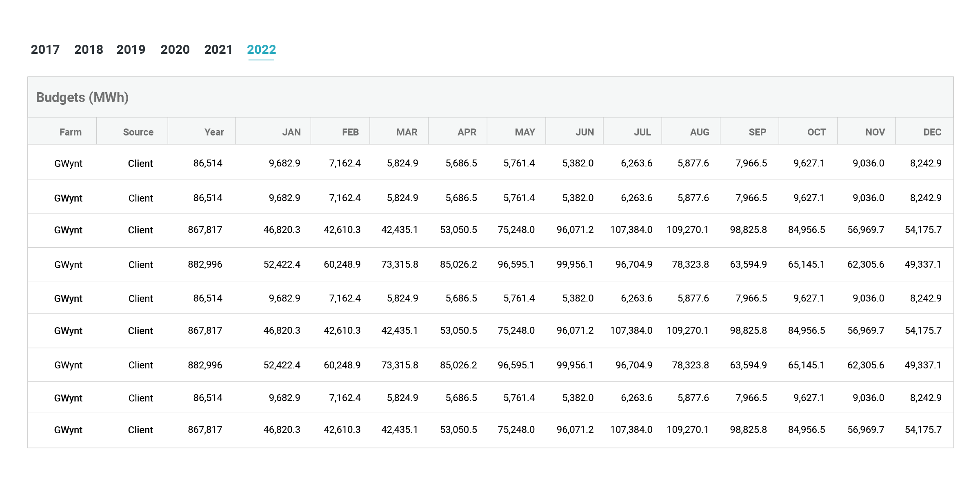The image size is (980, 490).
Task: Click 85,026.2 APR value in seventh row
Action: point(458,365)
